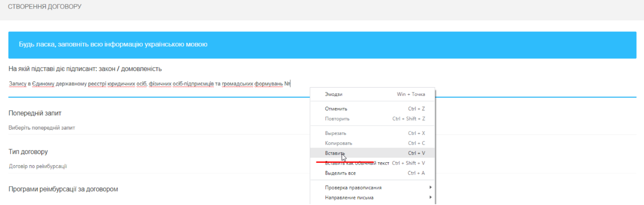644x205 pixels.
Task: Click the Програми реімбурсації за договором heading
Action: pos(63,189)
